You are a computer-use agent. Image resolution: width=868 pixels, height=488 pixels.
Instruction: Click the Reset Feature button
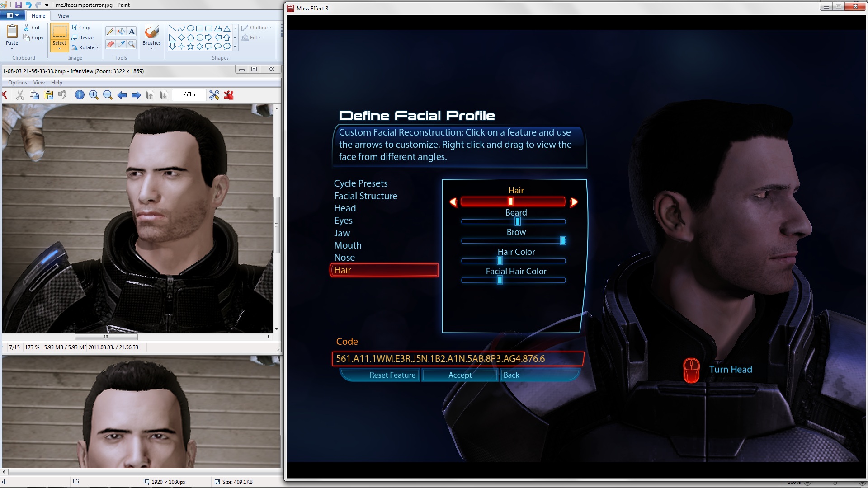click(x=380, y=375)
